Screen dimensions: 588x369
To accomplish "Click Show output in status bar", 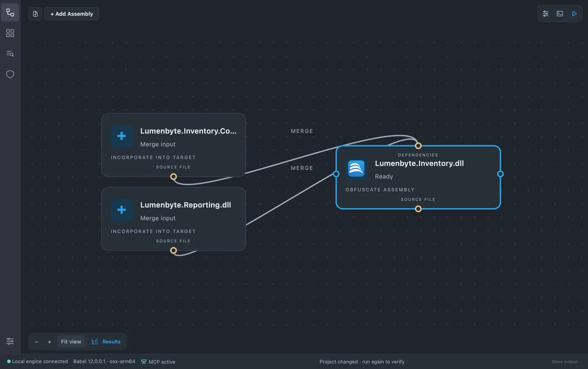I will (x=565, y=362).
